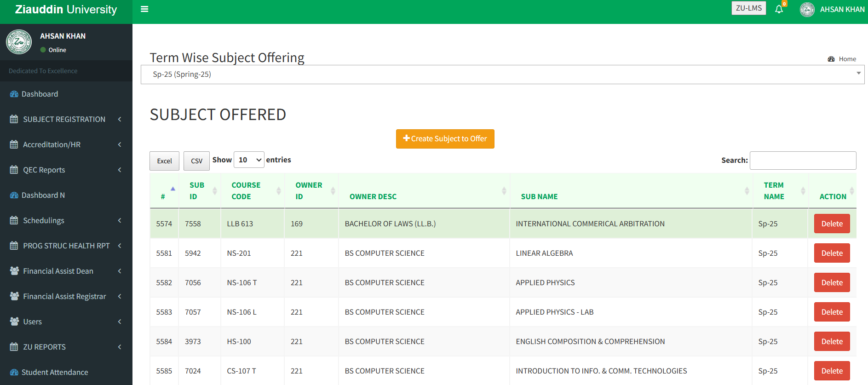
Task: Delete the LINEAR ALGEBRA subject row
Action: pos(832,253)
